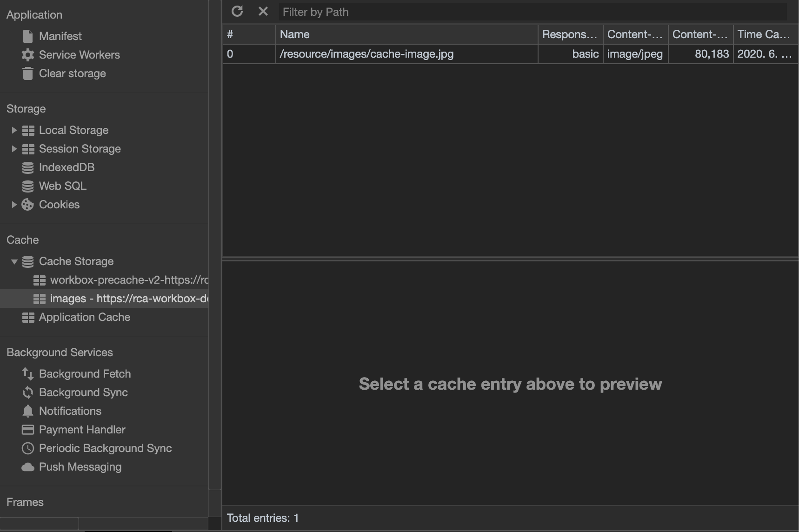The width and height of the screenshot is (799, 532).
Task: Expand the Session Storage tree arrow
Action: (14, 149)
